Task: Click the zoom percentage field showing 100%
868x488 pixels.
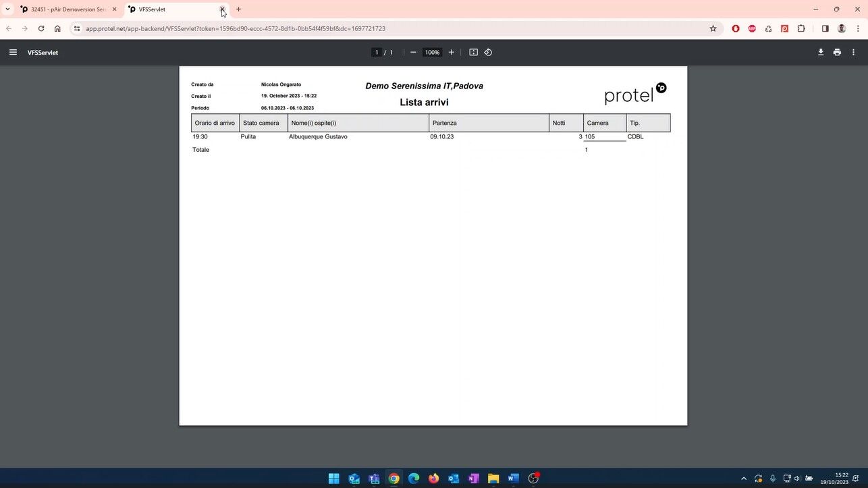Action: point(432,53)
